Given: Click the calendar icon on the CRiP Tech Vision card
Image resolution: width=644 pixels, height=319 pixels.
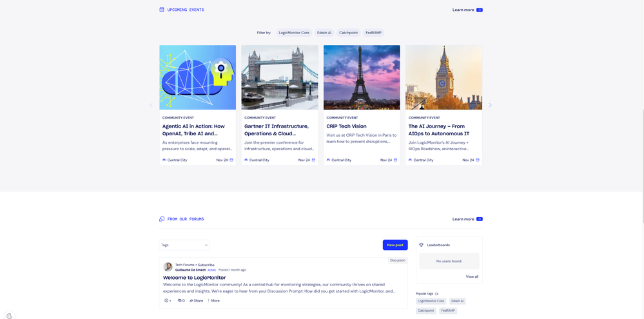Looking at the screenshot, I should click(x=395, y=160).
